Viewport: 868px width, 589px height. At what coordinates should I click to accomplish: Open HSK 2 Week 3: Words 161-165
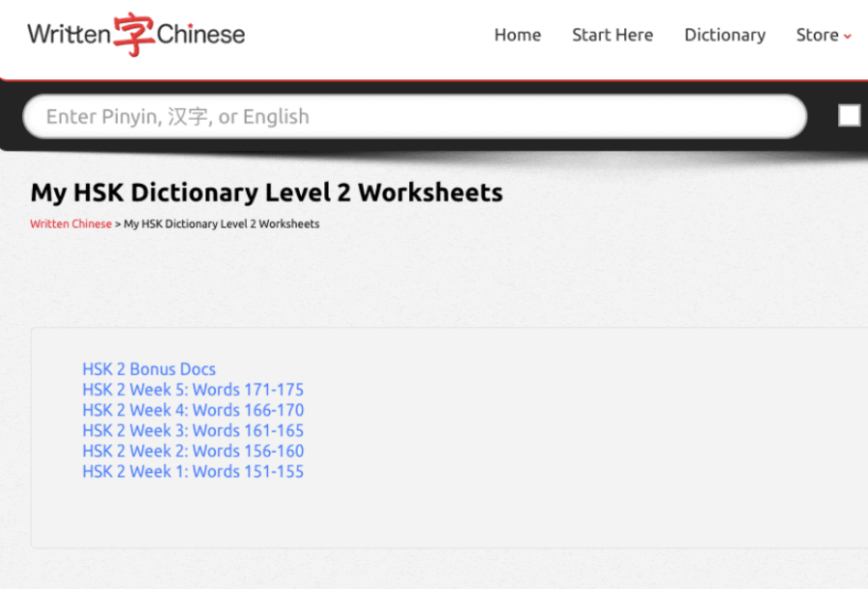click(x=193, y=430)
